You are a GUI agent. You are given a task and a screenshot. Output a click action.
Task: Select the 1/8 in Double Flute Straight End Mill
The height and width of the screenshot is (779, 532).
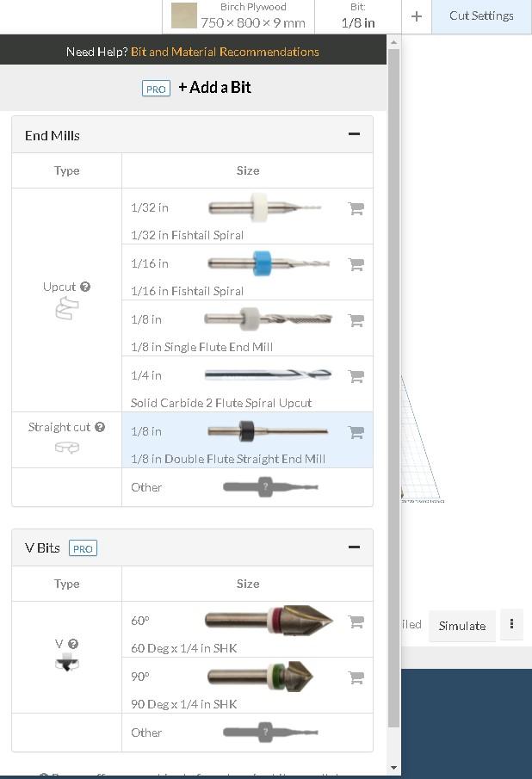point(247,440)
